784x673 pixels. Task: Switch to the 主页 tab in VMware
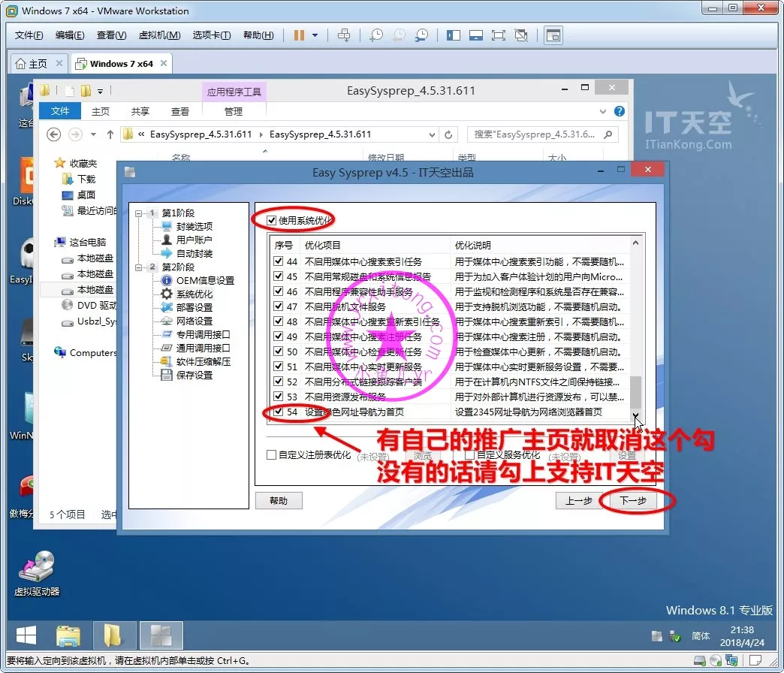point(38,64)
